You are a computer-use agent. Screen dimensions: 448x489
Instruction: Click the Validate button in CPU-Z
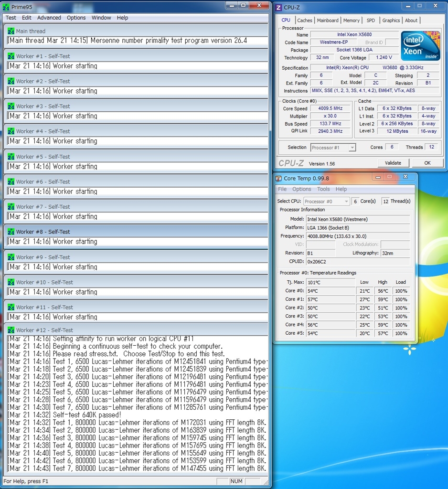coord(393,163)
